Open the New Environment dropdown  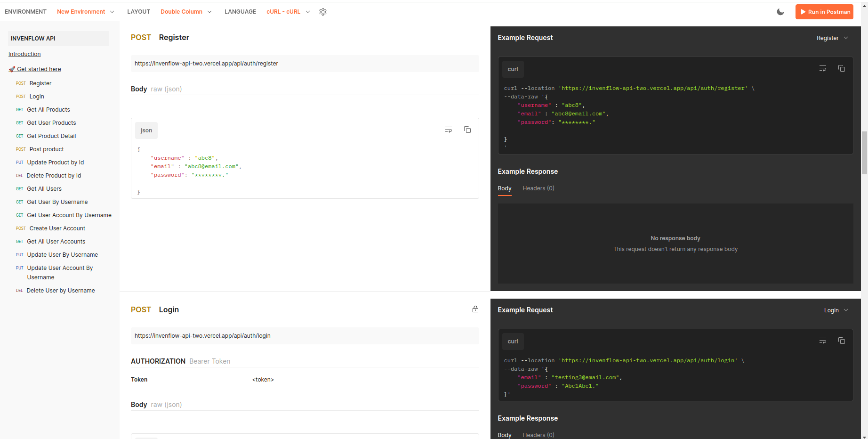pos(86,11)
